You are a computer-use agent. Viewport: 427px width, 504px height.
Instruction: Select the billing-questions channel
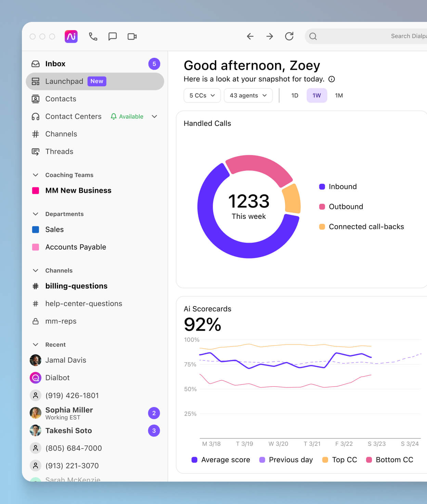pyautogui.click(x=76, y=286)
